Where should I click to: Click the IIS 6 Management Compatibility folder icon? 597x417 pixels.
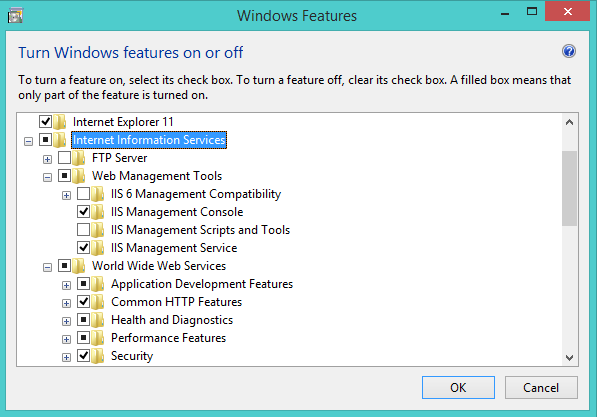click(98, 194)
